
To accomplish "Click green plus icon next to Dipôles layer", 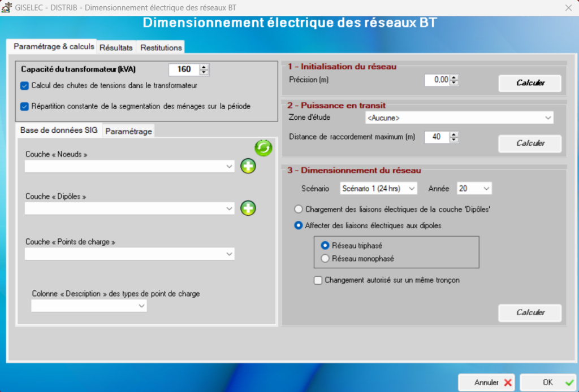I will [248, 208].
